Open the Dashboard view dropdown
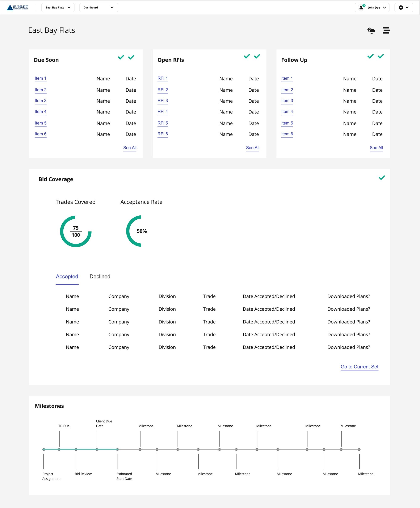This screenshot has width=420, height=508. (x=98, y=8)
